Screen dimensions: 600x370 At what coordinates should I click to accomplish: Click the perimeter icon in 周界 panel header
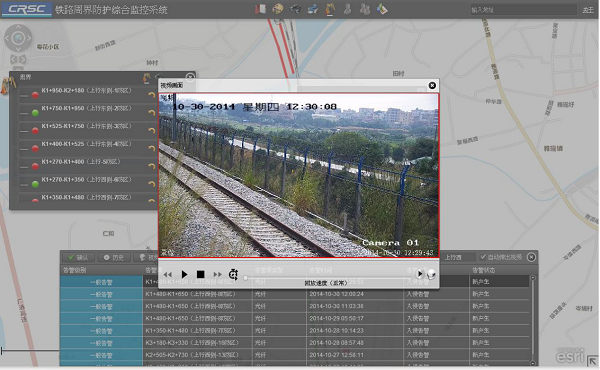[147, 78]
